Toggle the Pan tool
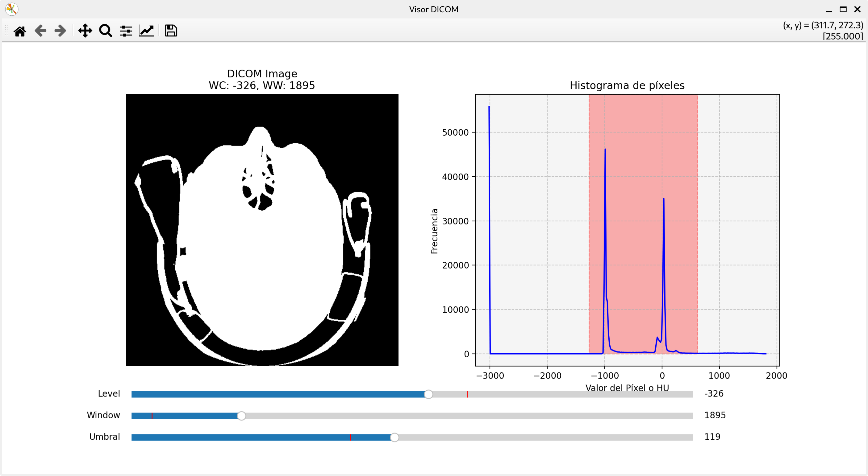868x476 pixels. (x=85, y=31)
